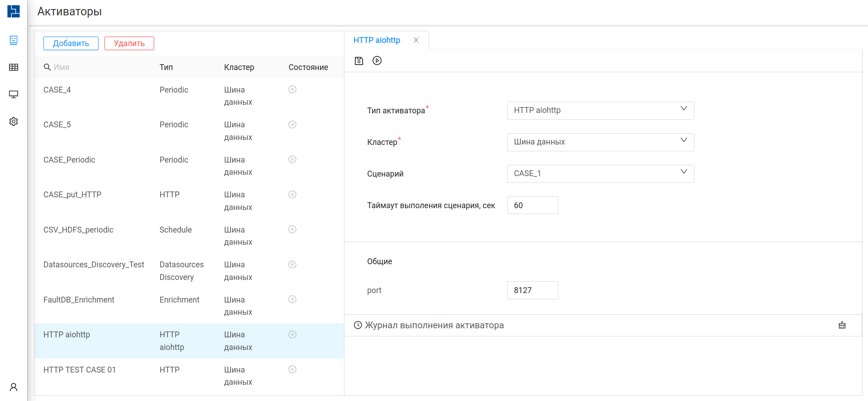Select the Datasources_Discovery_Test row
Viewport: 868px width, 401px height.
pyautogui.click(x=189, y=271)
